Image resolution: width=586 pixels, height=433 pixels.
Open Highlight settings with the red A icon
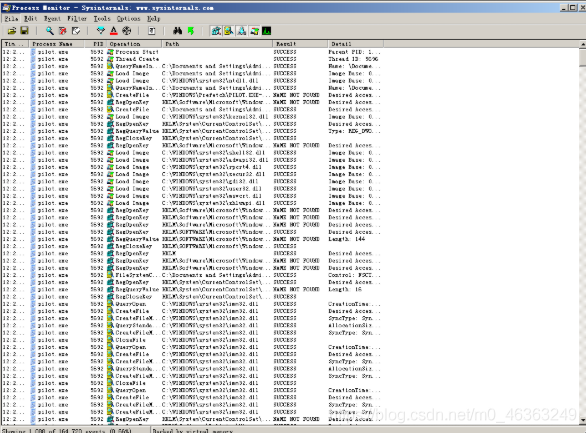click(114, 31)
